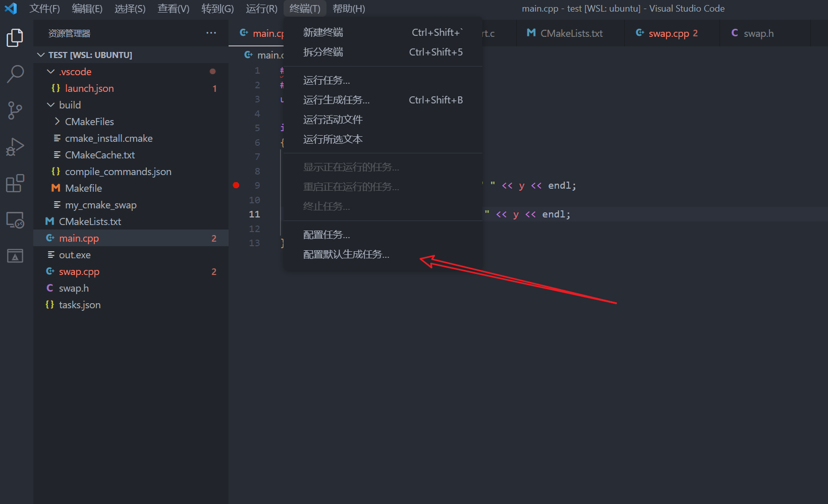
Task: Click the resource explorer more actions ellipsis
Action: 210,33
